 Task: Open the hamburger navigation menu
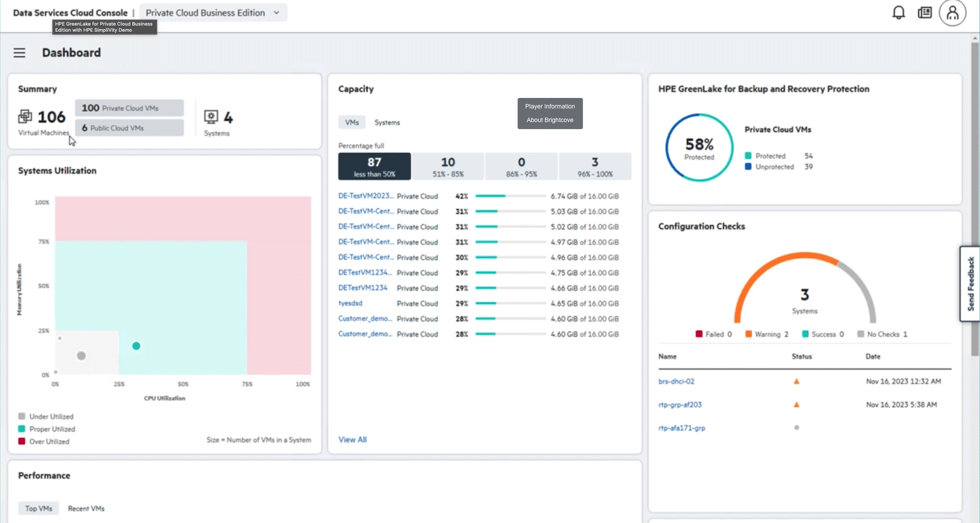(20, 53)
